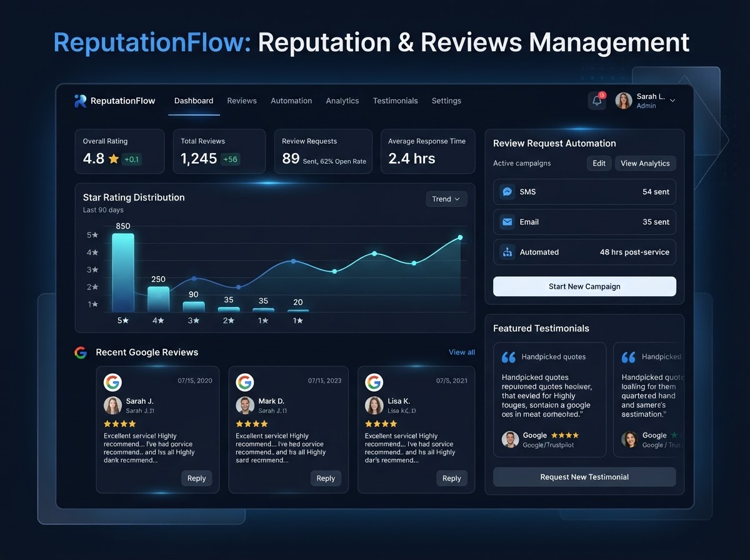Viewport: 750px width, 560px height.
Task: Click the SMS 54 sent campaign row
Action: 584,192
